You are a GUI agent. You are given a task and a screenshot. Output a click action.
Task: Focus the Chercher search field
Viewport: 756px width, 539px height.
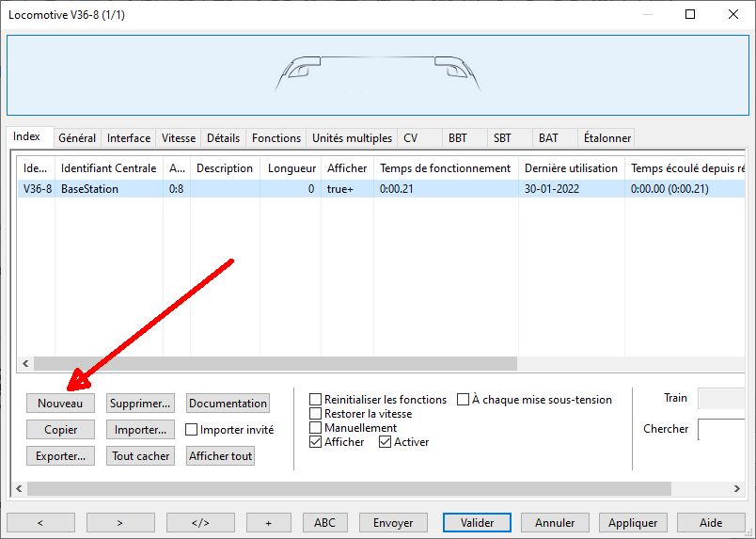[x=721, y=429]
